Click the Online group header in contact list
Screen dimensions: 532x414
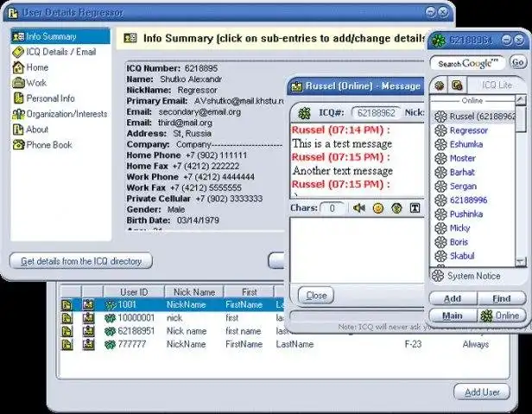(472, 100)
